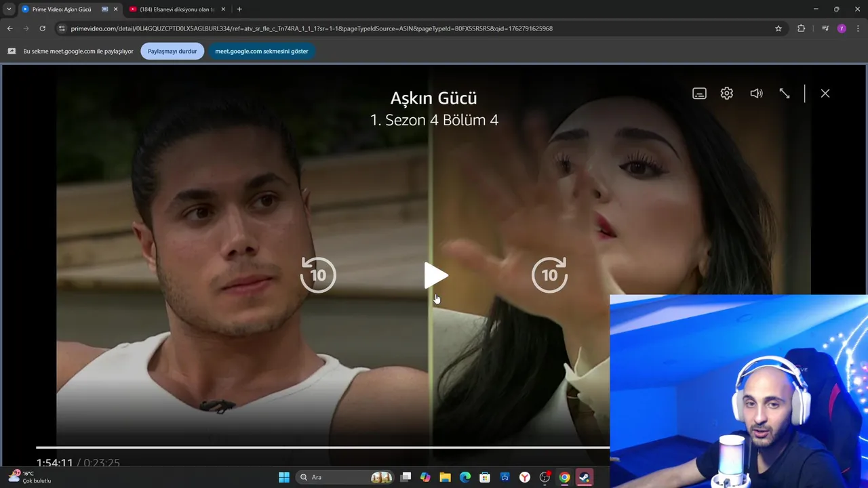This screenshot has height=488, width=868.
Task: Open the Chrome profile avatar menu
Action: click(842, 28)
